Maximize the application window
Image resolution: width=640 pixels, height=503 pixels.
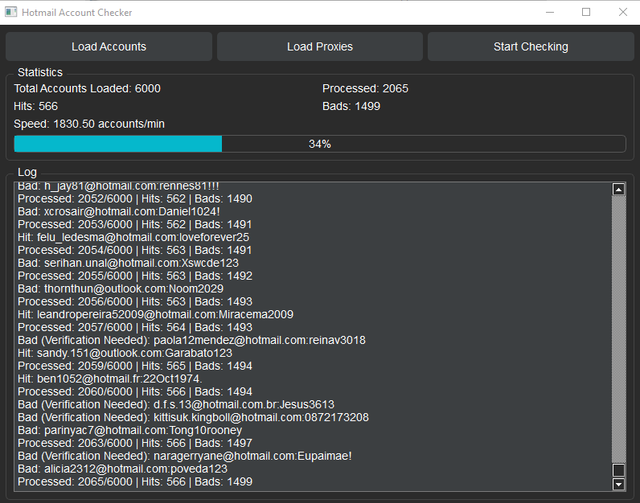point(586,12)
